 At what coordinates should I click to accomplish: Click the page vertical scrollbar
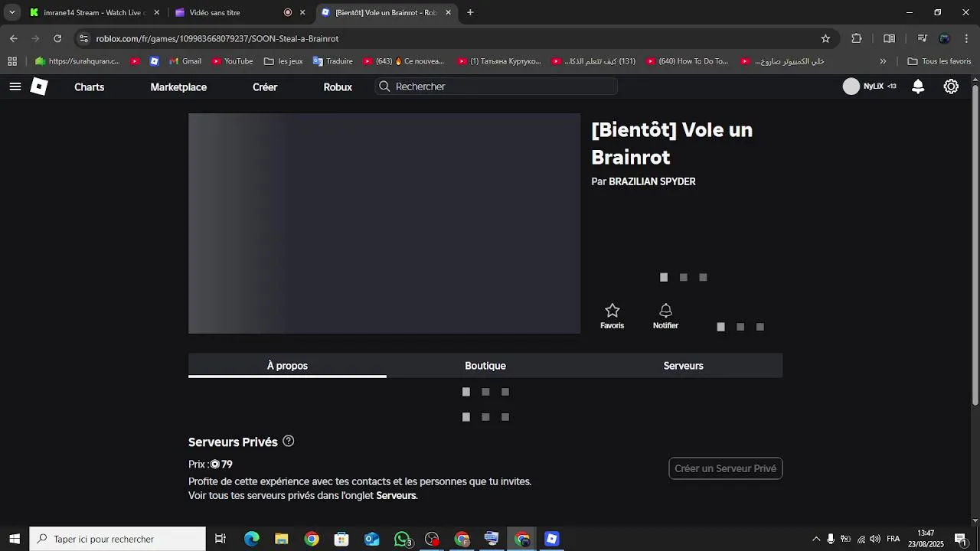pos(975,245)
